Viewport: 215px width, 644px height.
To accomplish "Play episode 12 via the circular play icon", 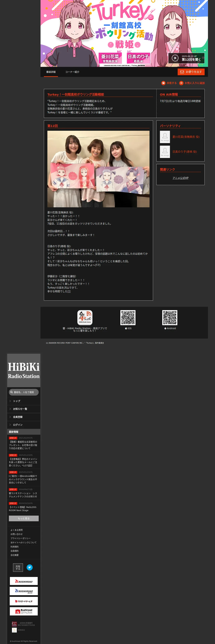I will [175, 58].
